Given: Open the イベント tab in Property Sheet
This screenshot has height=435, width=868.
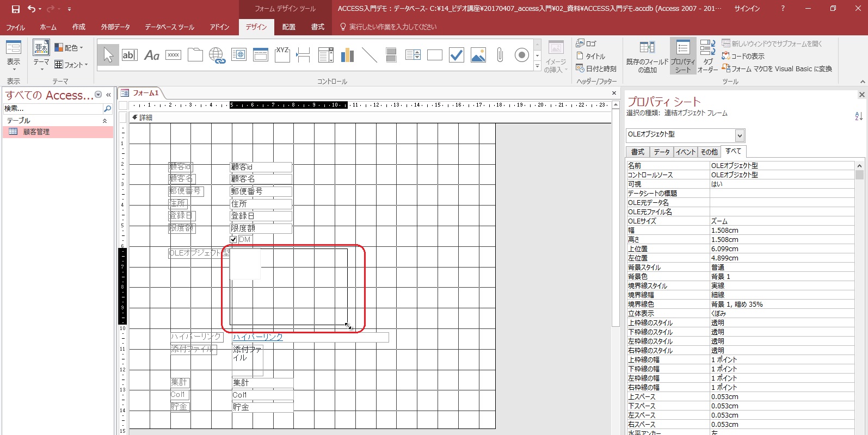Looking at the screenshot, I should (x=686, y=152).
